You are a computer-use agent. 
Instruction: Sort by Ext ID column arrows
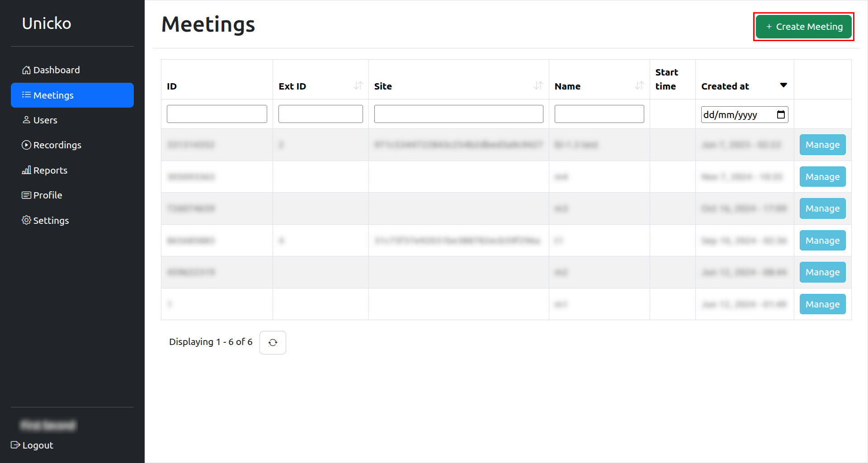coord(358,85)
